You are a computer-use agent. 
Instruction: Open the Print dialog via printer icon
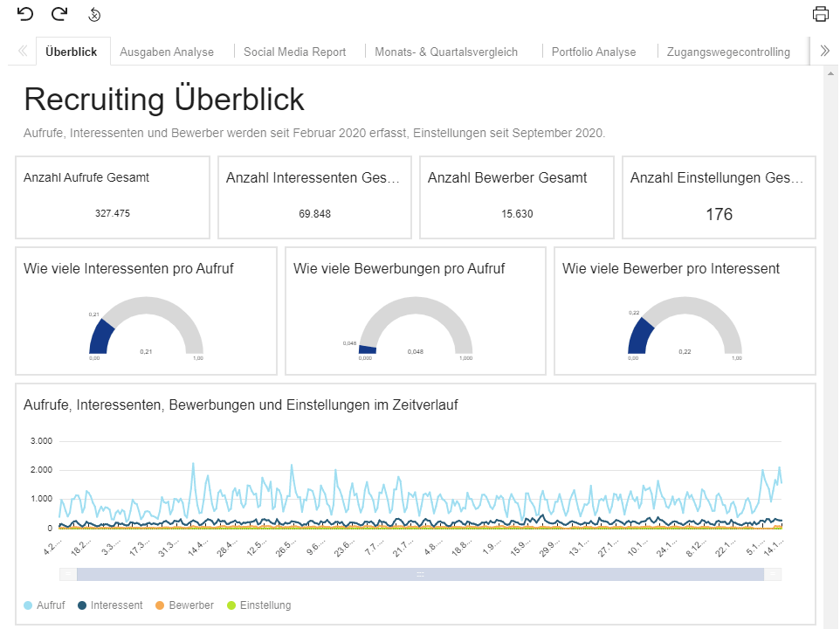click(820, 14)
